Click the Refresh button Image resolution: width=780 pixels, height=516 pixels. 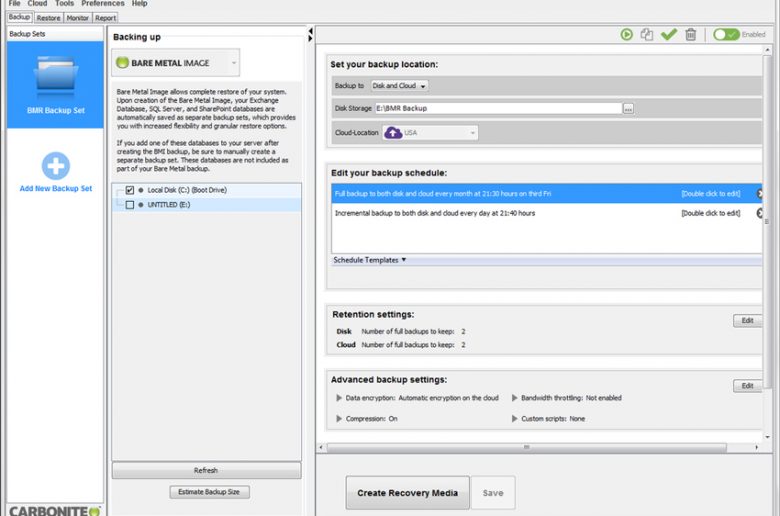[x=206, y=470]
